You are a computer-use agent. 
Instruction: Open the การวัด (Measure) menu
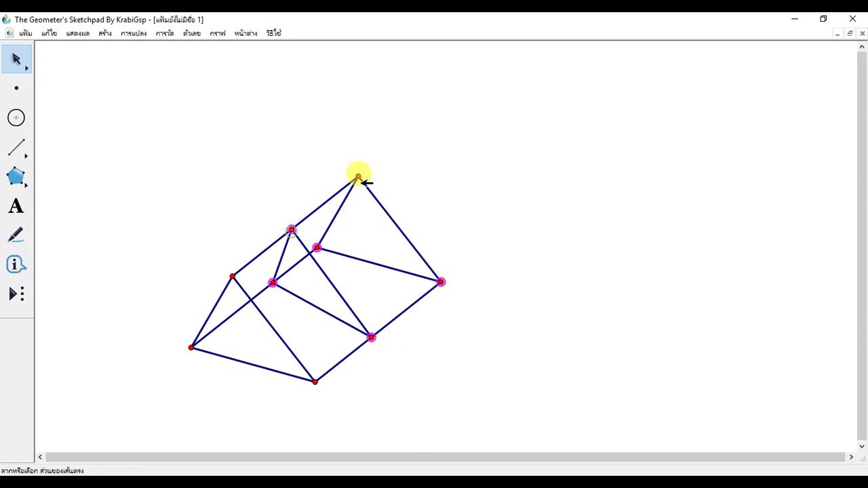pyautogui.click(x=165, y=33)
